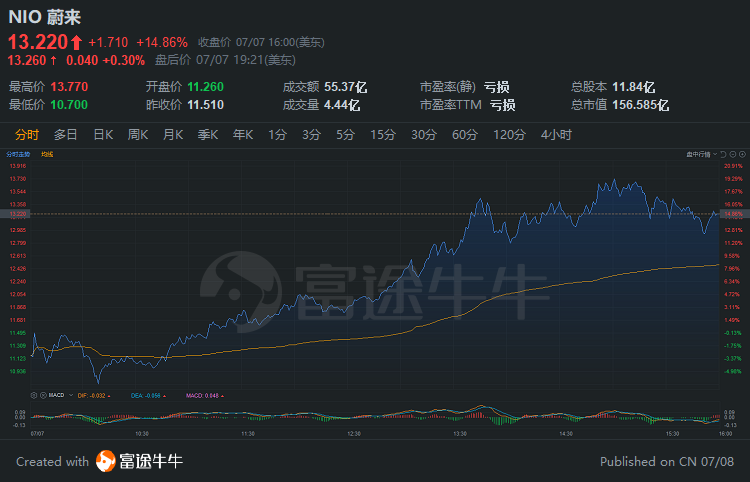
Task: Remove MACD indicator with X icon
Action: click(x=43, y=395)
